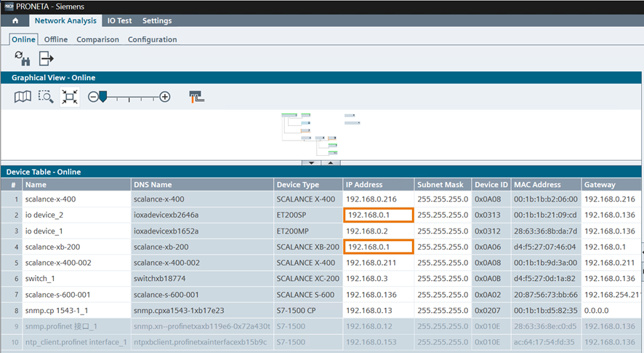Click MAC address d4:f5:27:07:46:04

coord(544,247)
